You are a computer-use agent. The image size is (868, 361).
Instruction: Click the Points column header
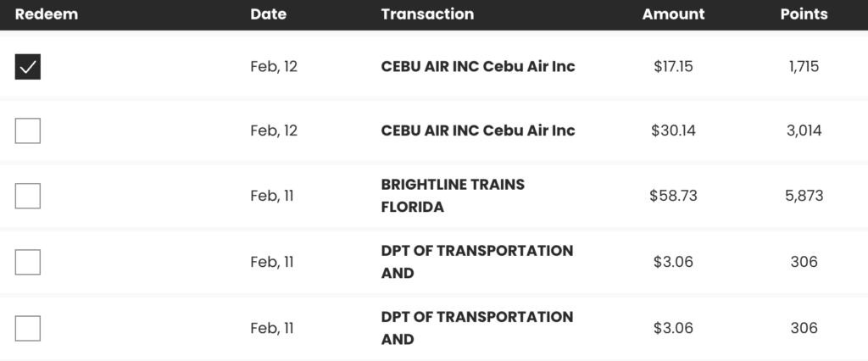(804, 14)
